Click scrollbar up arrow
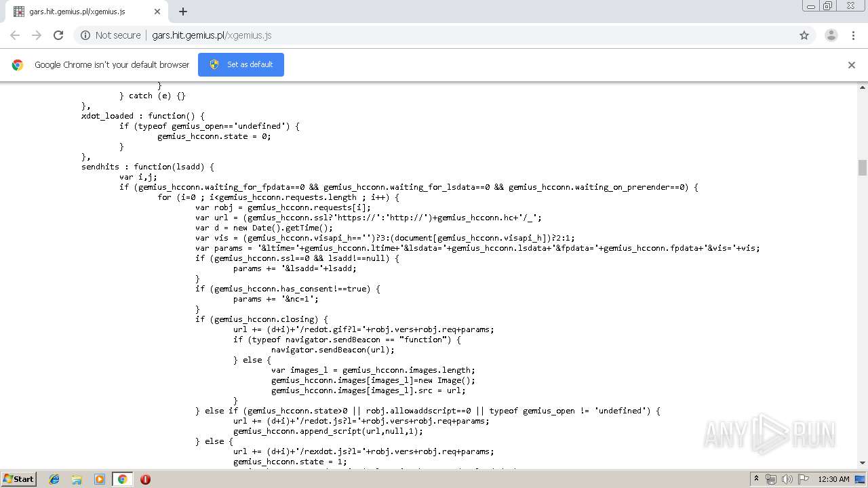Screen dimensions: 868x488 [863, 87]
